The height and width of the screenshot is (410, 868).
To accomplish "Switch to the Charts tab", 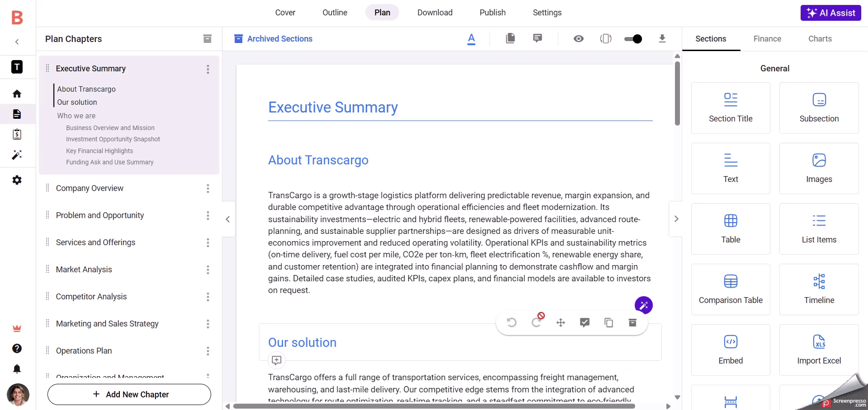I will [x=820, y=39].
